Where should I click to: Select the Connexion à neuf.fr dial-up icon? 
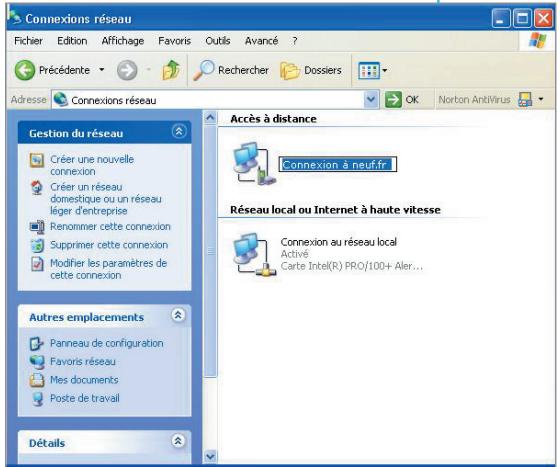click(x=255, y=164)
